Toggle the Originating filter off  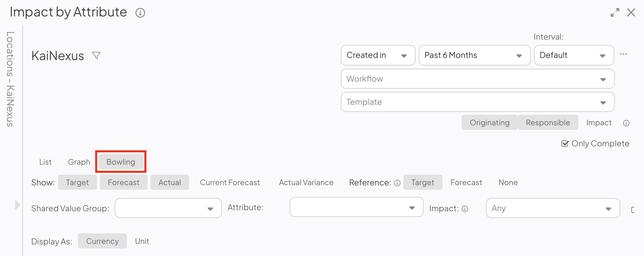pyautogui.click(x=489, y=123)
